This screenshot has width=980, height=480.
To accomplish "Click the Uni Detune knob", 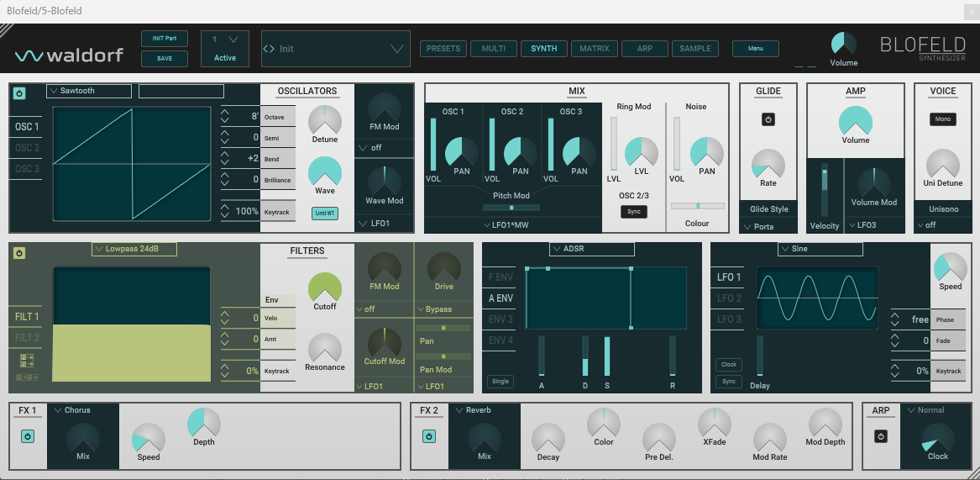I will [x=942, y=164].
